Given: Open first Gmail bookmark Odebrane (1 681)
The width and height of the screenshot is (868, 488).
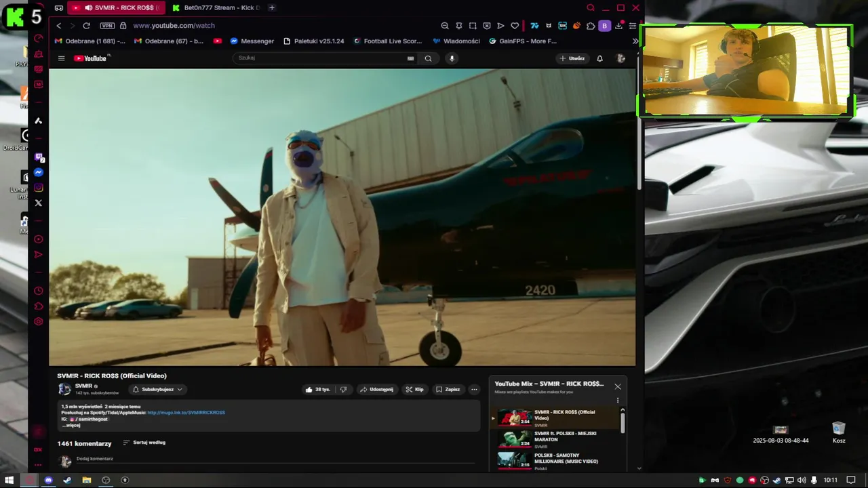Looking at the screenshot, I should pyautogui.click(x=90, y=41).
